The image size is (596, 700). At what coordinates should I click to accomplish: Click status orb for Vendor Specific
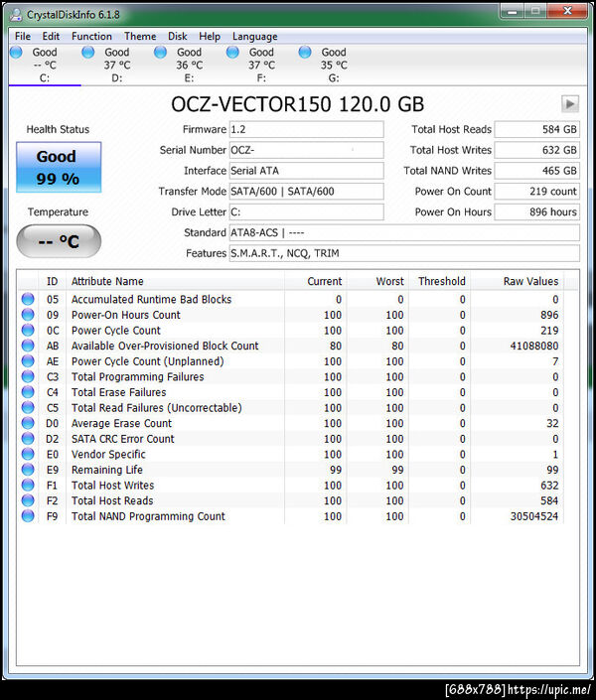(x=28, y=454)
